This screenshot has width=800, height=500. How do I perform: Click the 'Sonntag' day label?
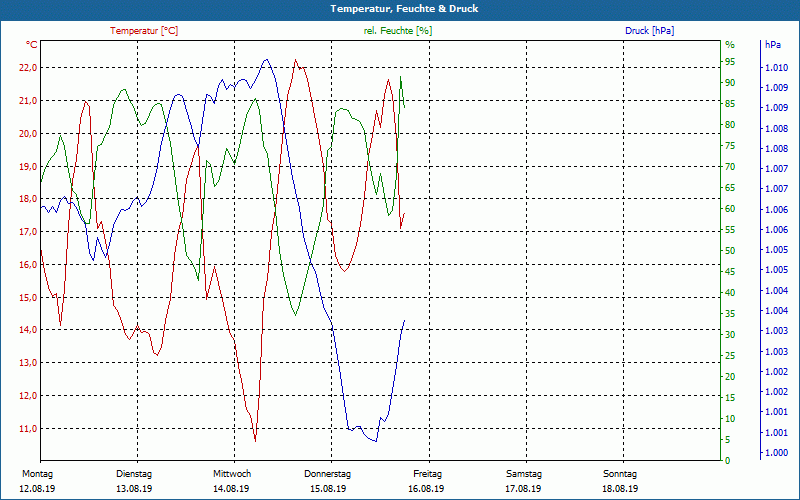[620, 474]
